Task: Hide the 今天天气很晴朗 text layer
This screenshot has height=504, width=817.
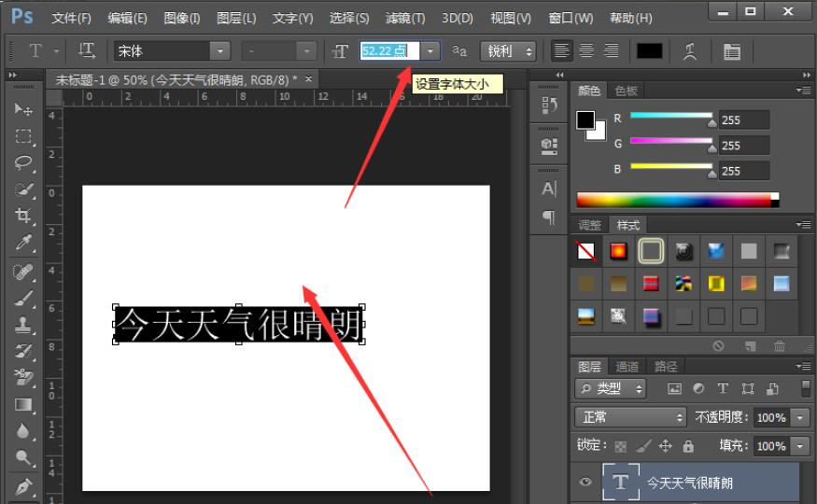Action: pyautogui.click(x=585, y=482)
